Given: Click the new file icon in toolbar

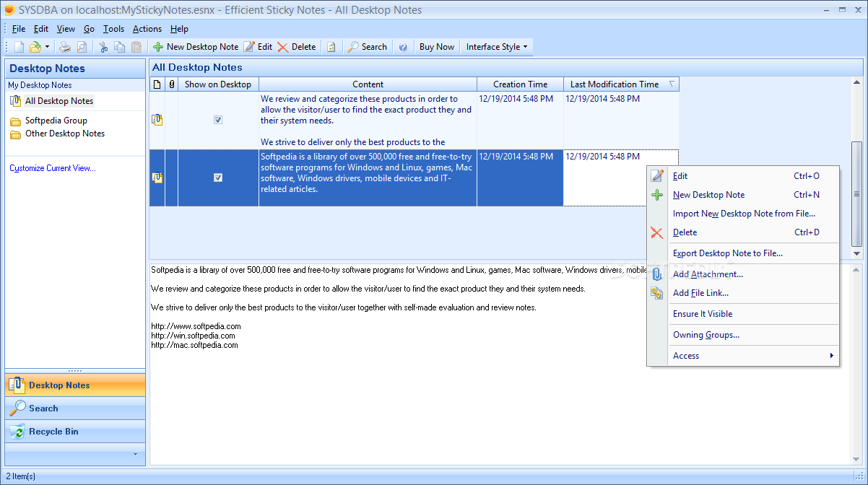Looking at the screenshot, I should click(x=19, y=47).
